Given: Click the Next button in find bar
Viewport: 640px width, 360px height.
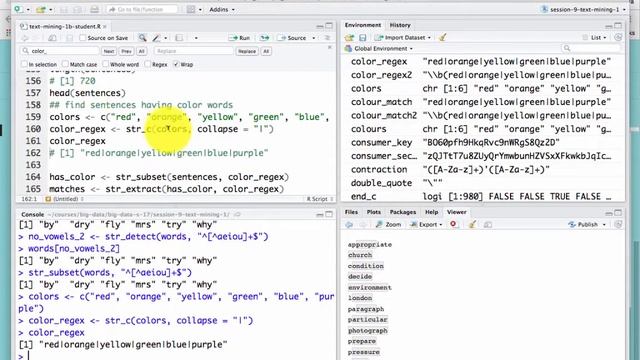Looking at the screenshot, I should (x=109, y=51).
